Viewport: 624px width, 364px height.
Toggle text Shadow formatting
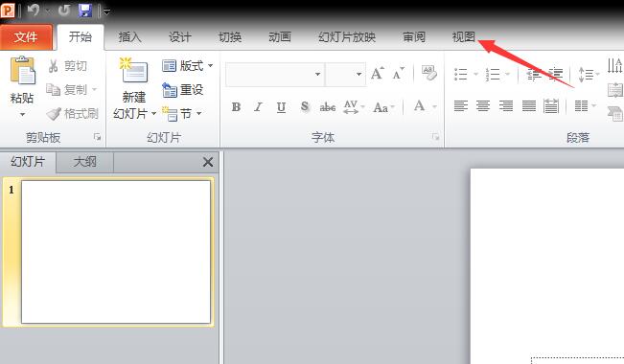(x=305, y=107)
